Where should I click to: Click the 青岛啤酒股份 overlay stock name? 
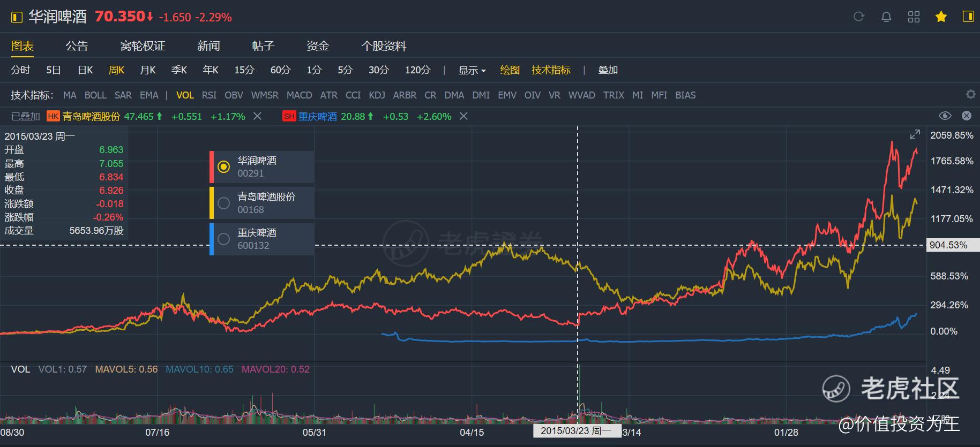coord(91,116)
